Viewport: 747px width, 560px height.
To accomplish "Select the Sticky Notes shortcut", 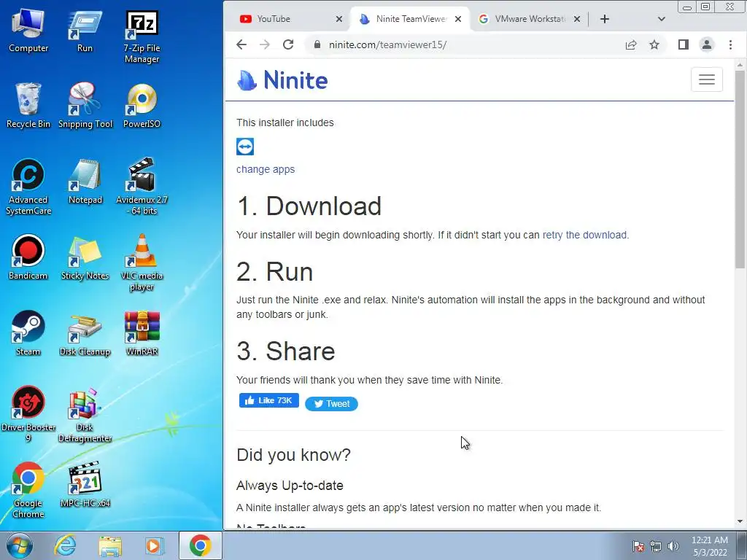I will (85, 257).
